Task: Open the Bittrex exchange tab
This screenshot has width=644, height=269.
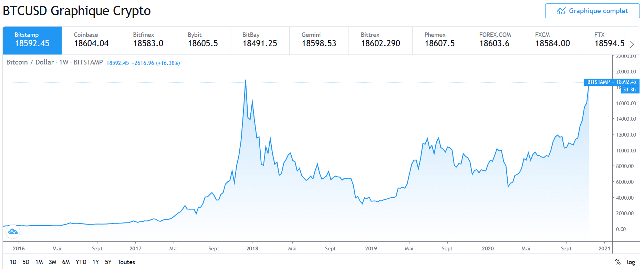Action: (x=381, y=40)
